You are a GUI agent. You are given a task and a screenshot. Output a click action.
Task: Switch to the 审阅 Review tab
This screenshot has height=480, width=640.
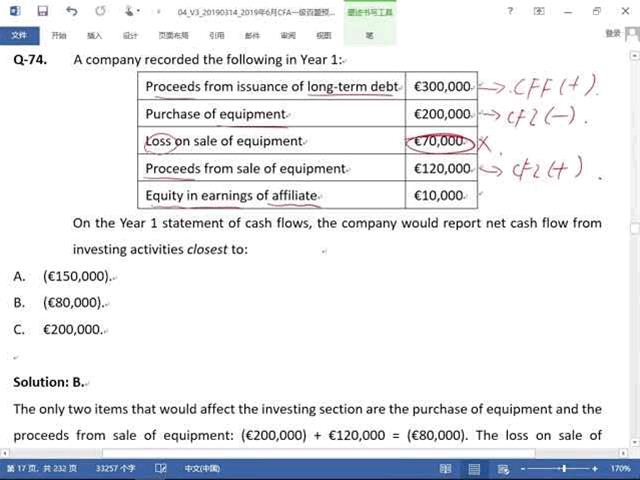[x=288, y=36]
